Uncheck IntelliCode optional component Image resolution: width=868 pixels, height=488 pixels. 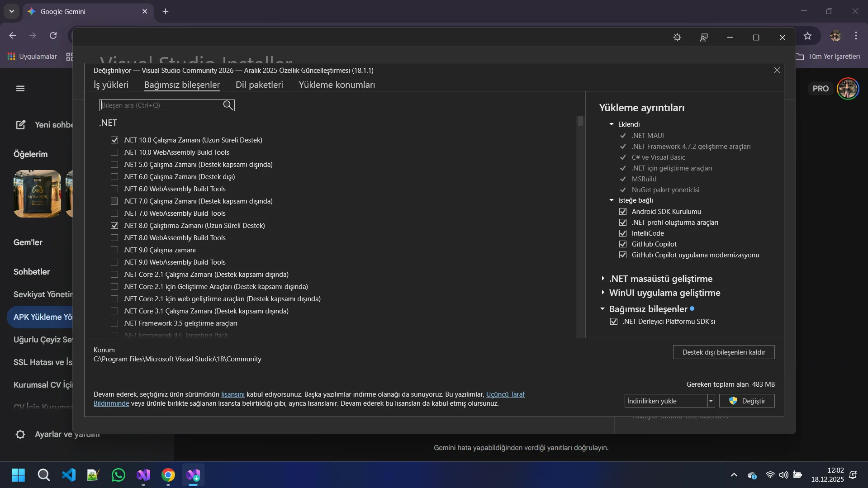pyautogui.click(x=623, y=233)
